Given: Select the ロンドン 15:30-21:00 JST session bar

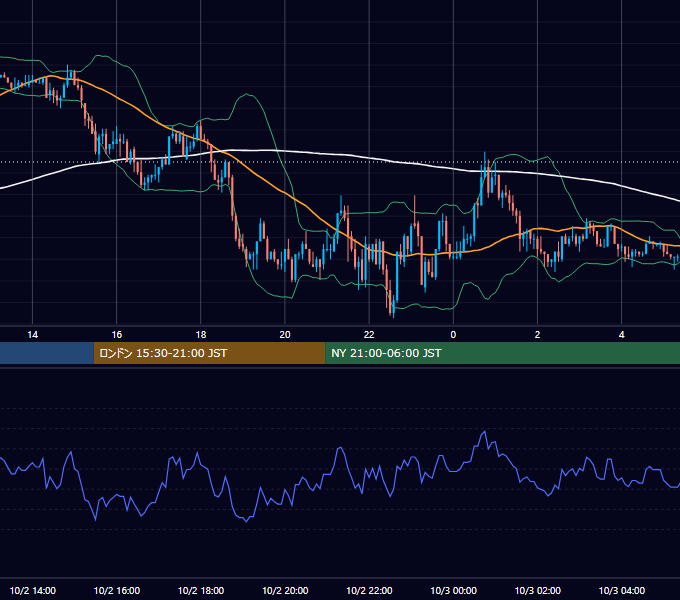Looking at the screenshot, I should (209, 353).
